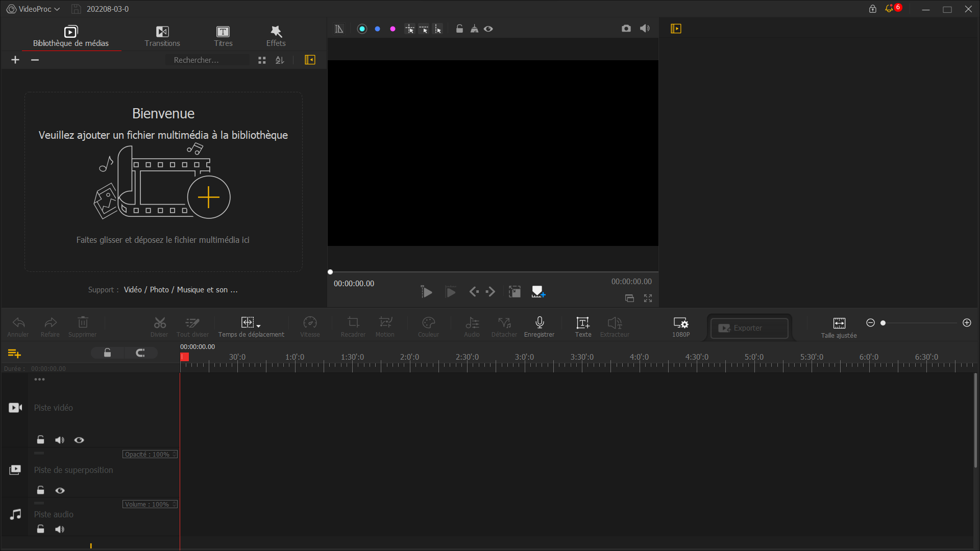Click the big plus circle to import media

pos(209,197)
